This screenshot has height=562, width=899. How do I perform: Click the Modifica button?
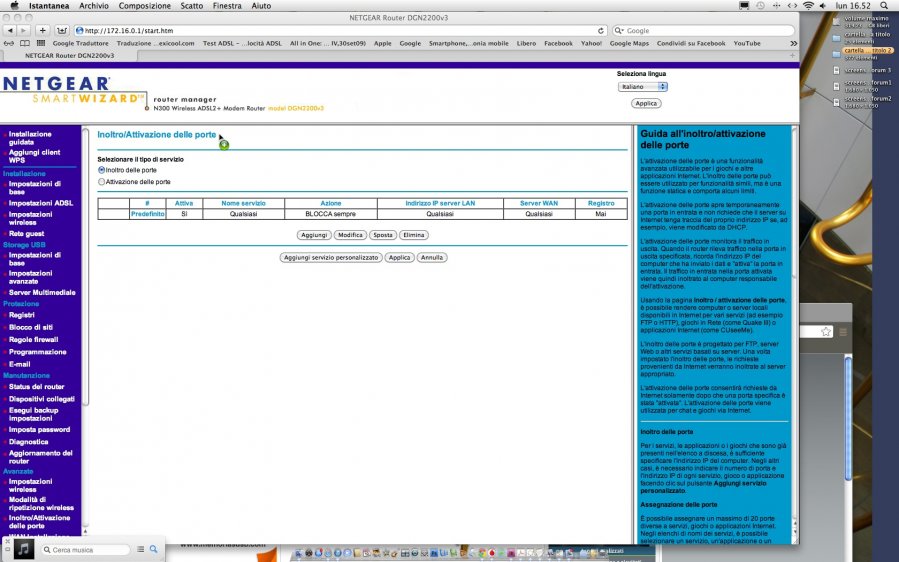click(x=350, y=235)
